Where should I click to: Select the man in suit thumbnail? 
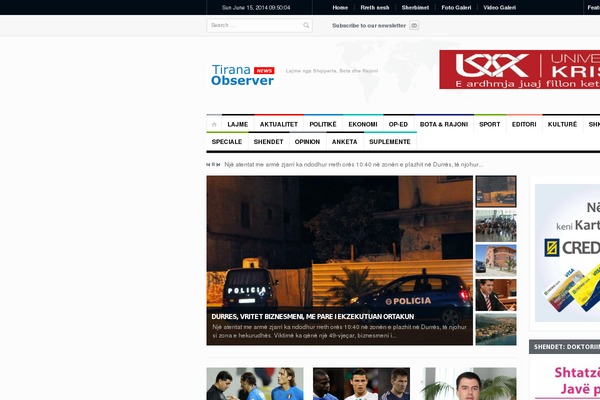pyautogui.click(x=496, y=295)
